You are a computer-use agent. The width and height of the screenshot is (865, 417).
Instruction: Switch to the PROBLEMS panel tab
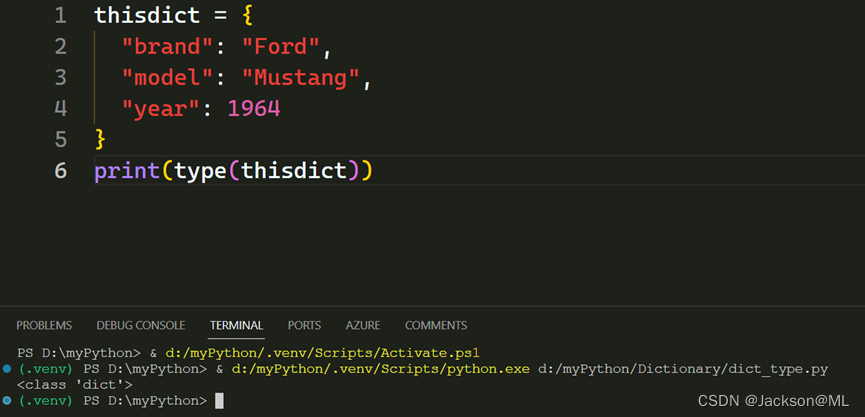click(x=44, y=325)
